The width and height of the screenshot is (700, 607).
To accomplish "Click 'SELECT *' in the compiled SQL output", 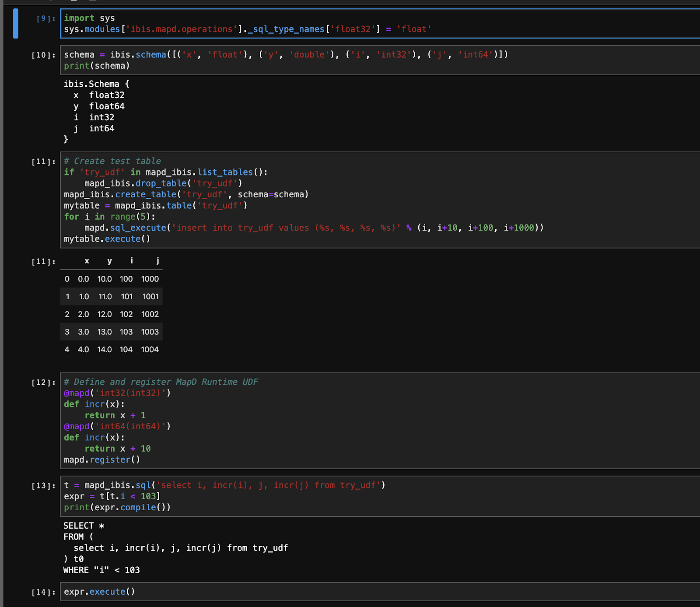I will point(84,526).
